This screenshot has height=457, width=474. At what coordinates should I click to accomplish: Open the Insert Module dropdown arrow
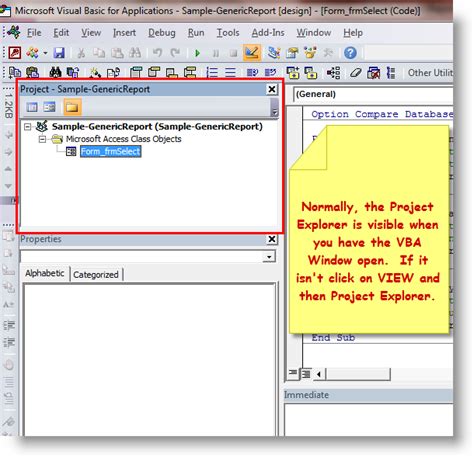tap(45, 53)
